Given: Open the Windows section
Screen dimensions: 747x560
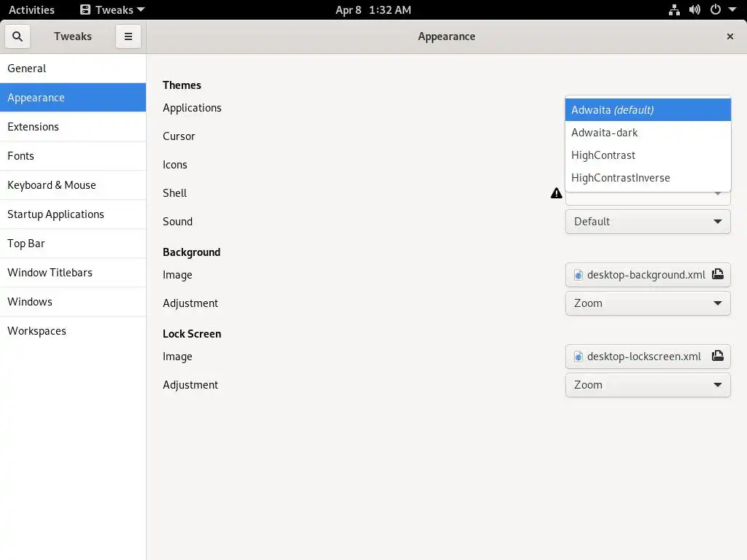Looking at the screenshot, I should [73, 301].
